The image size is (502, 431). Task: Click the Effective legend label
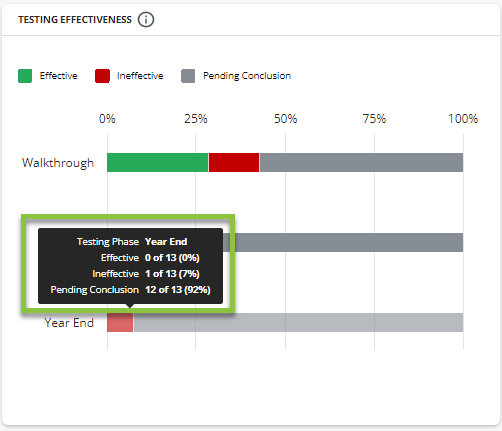click(59, 76)
